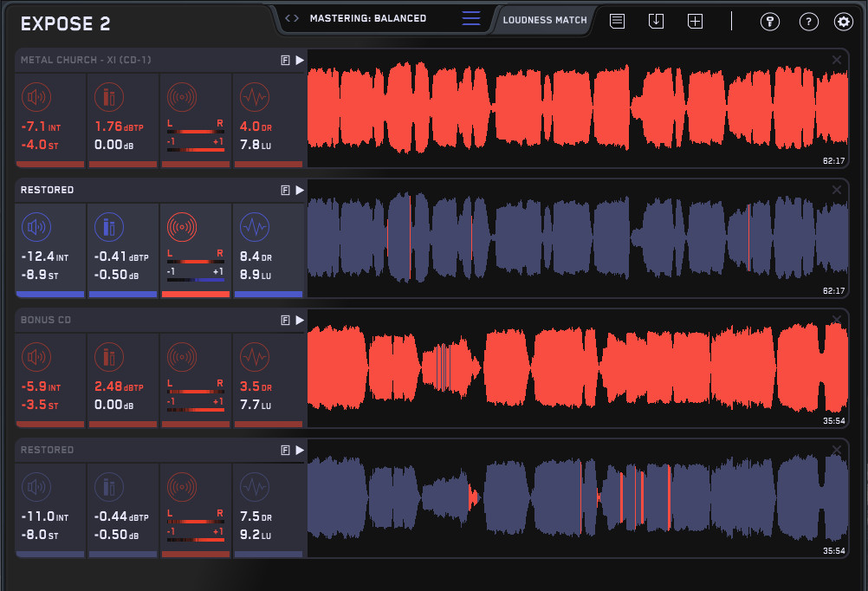868x591 pixels.
Task: Click the F icon on Bonus CD track
Action: click(x=285, y=320)
